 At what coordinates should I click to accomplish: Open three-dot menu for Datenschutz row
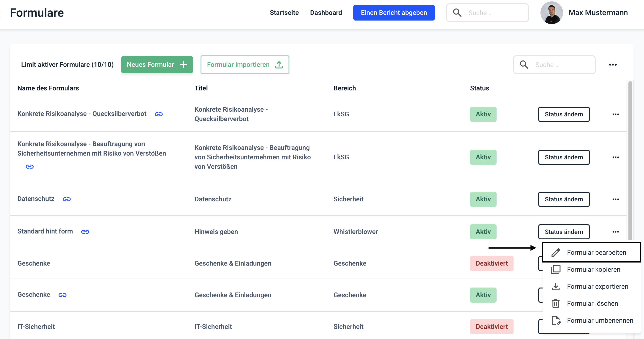(x=615, y=199)
